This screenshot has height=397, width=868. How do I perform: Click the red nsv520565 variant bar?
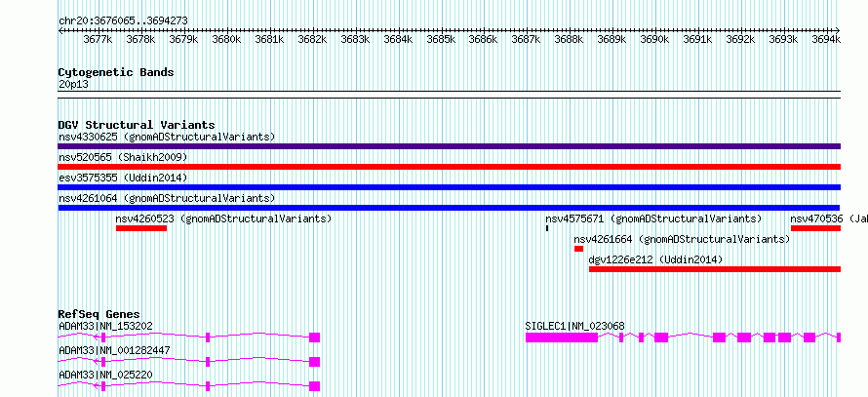(x=449, y=167)
